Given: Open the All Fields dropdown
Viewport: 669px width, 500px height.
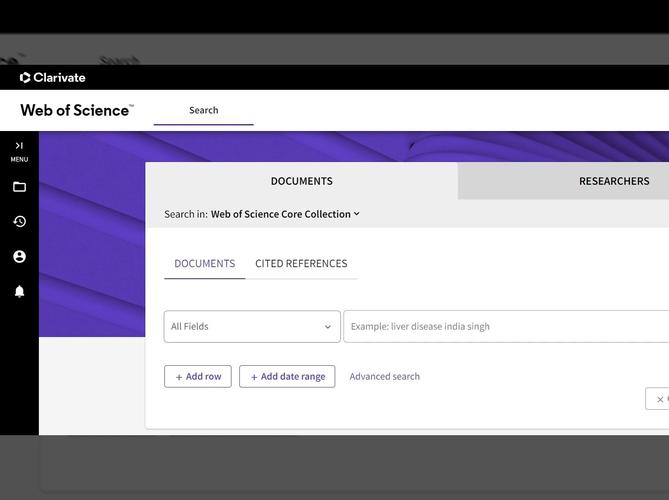Looking at the screenshot, I should [252, 327].
